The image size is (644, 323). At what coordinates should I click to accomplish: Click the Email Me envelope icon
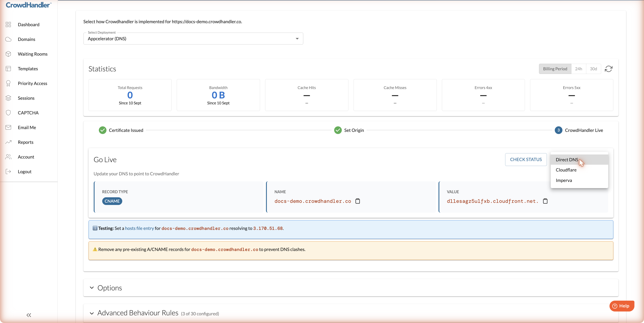(x=8, y=127)
